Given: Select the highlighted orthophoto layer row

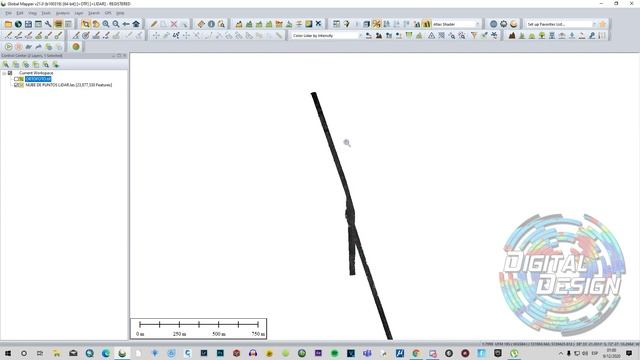Looking at the screenshot, I should point(38,79).
